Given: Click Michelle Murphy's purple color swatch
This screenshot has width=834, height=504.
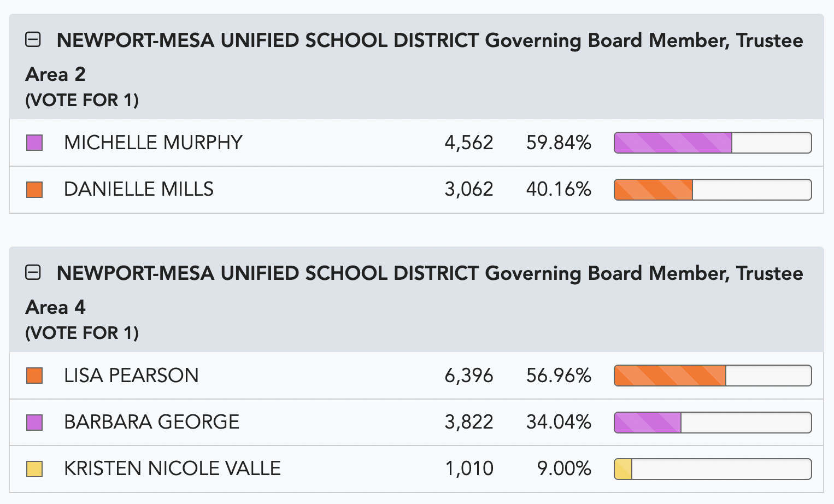Looking at the screenshot, I should (x=34, y=143).
